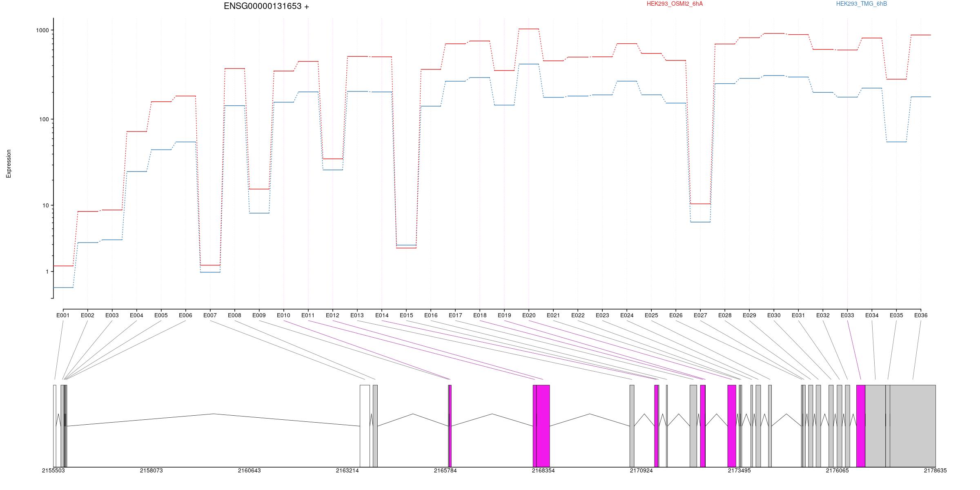Click exon label E006
Screen dimensions: 980x490
pos(185,315)
